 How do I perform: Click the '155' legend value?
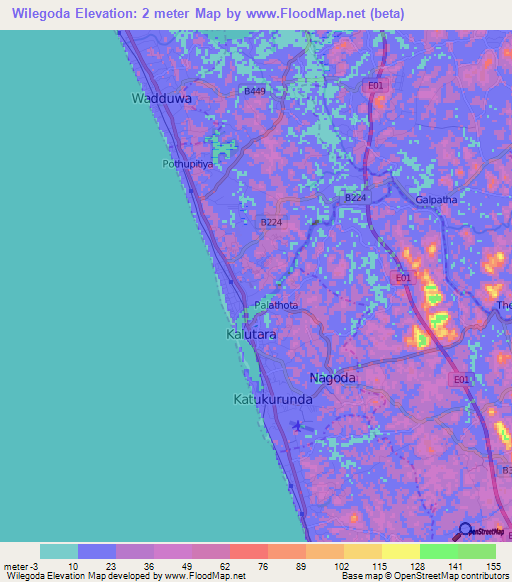(494, 567)
